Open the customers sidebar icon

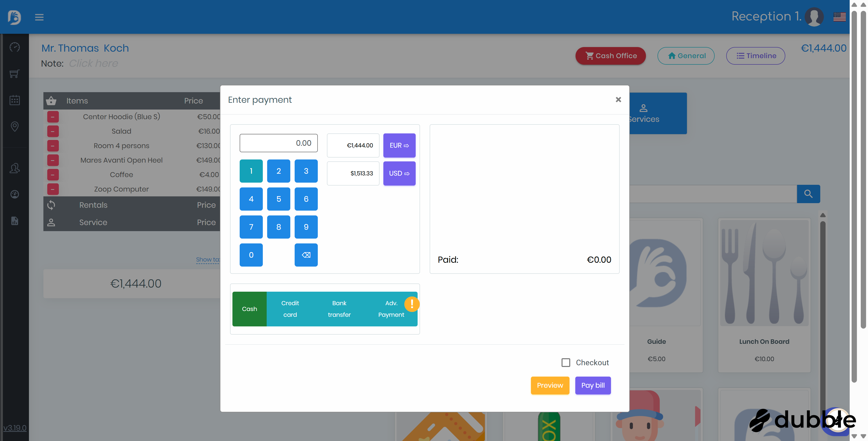(14, 168)
